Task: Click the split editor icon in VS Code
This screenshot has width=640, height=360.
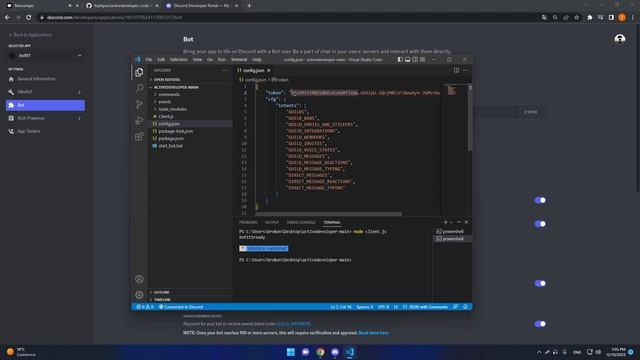Action: [456, 70]
